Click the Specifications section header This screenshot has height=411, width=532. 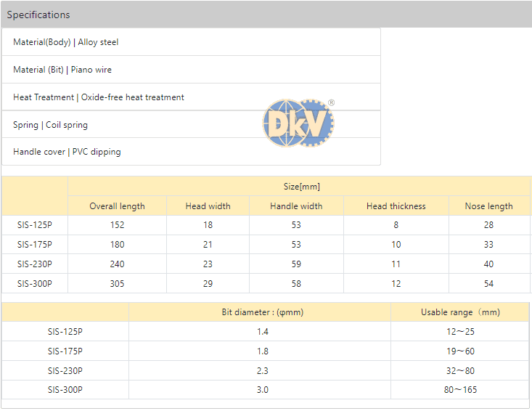[38, 15]
